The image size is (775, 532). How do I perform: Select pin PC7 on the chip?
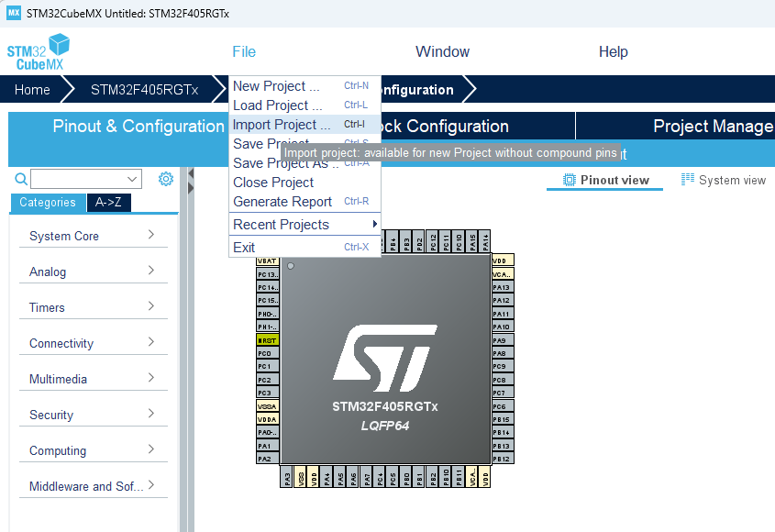(503, 393)
